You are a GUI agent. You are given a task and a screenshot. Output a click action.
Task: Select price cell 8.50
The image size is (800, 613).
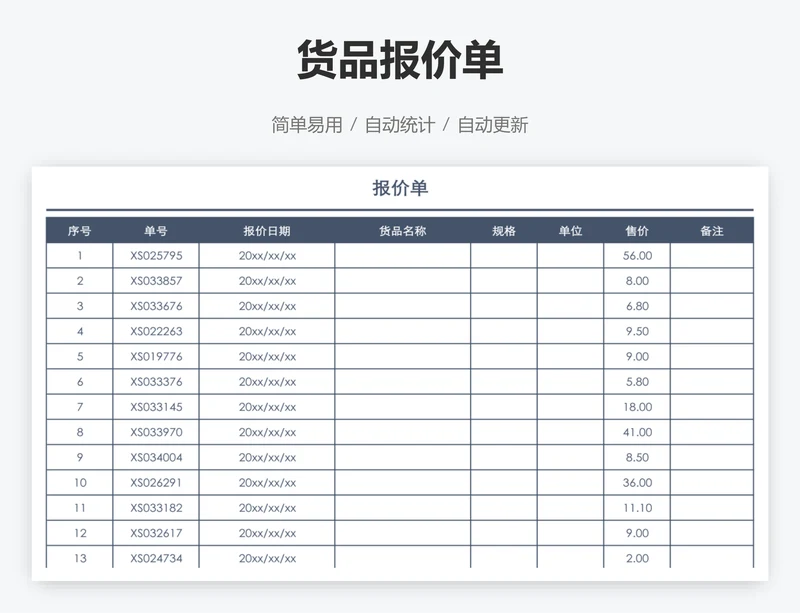pos(637,457)
